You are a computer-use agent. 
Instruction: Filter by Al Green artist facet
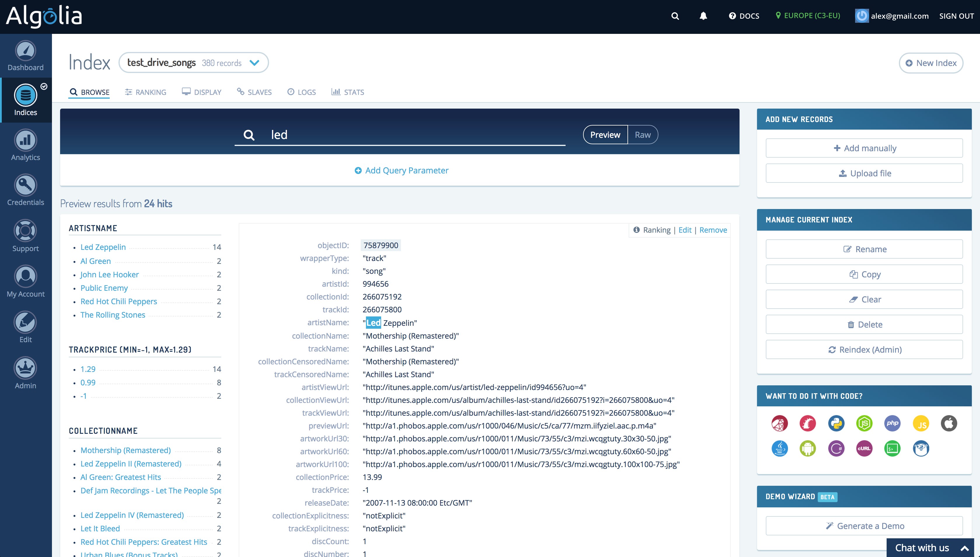pyautogui.click(x=96, y=261)
